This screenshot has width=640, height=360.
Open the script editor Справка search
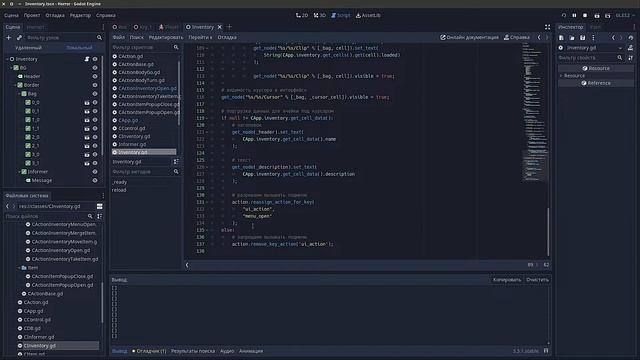pyautogui.click(x=517, y=37)
